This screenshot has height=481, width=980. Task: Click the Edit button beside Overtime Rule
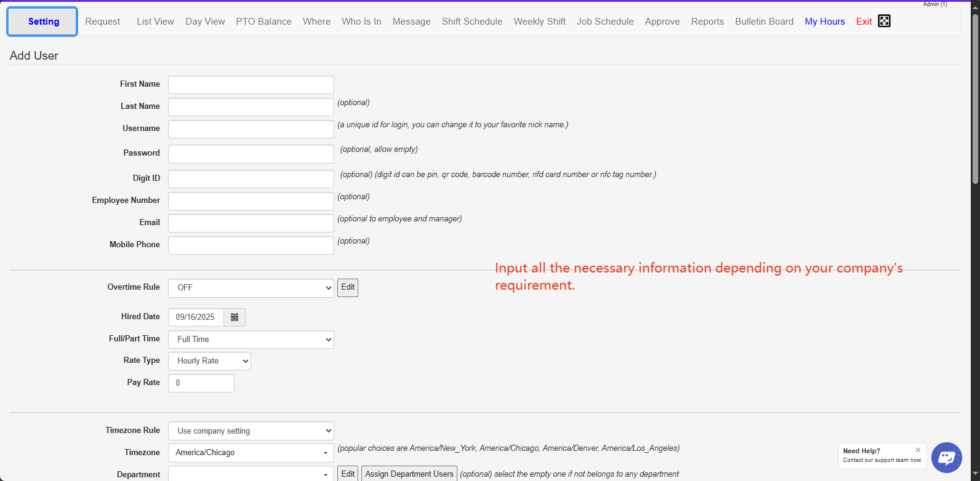(348, 288)
